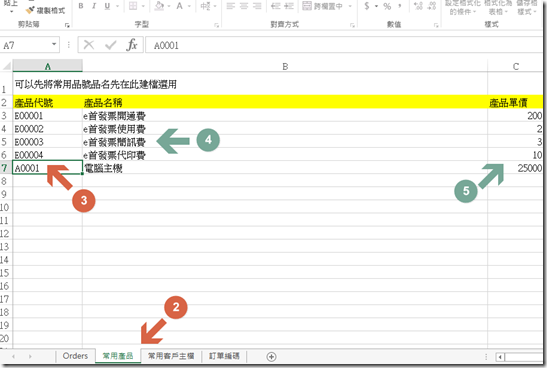Click the Fill Color bucket icon
The height and width of the screenshot is (368, 547).
pyautogui.click(x=159, y=6)
